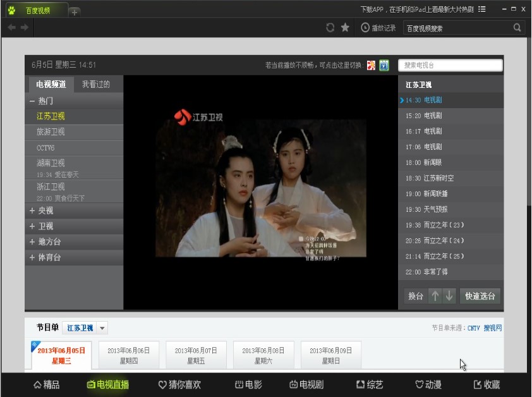Open 猜你喜欢 recommendations section
The width and height of the screenshot is (532, 397).
click(180, 385)
